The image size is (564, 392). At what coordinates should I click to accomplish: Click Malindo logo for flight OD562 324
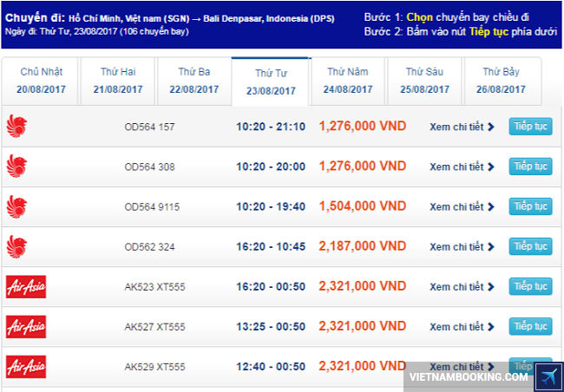tap(16, 246)
